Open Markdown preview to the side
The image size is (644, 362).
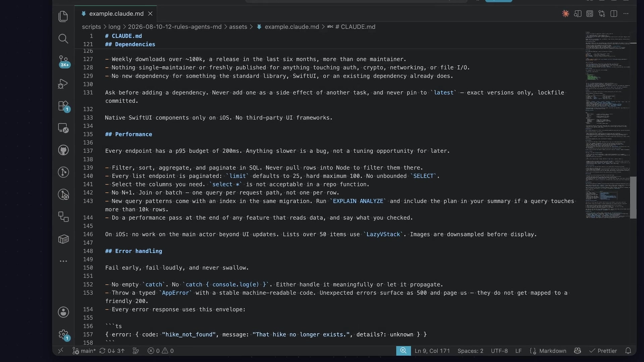point(578,14)
